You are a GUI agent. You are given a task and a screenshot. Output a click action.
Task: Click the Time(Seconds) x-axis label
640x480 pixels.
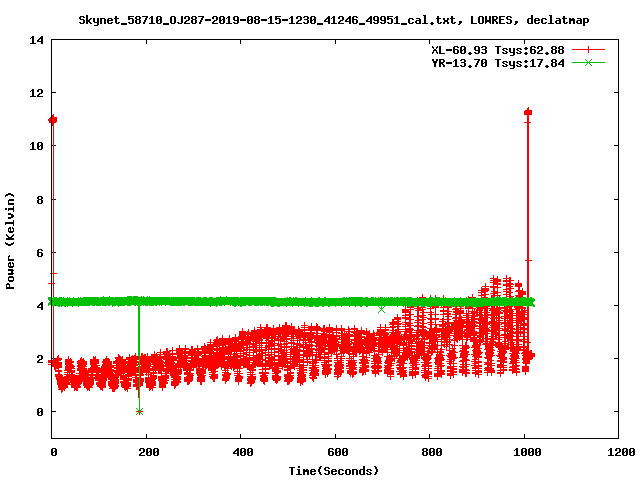pos(333,471)
